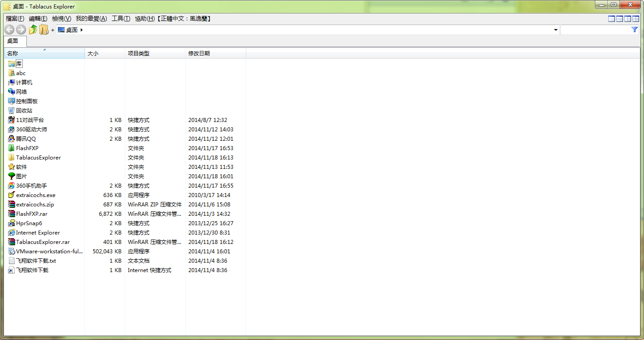Select the 软件 star folder icon

(12, 167)
